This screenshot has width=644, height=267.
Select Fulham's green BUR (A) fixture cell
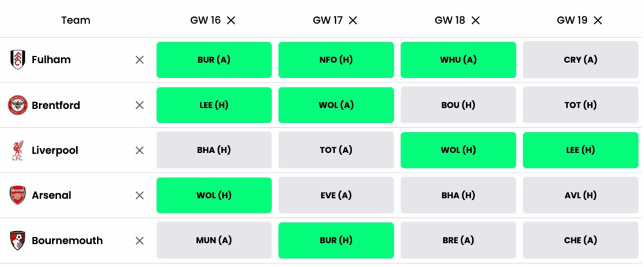(214, 60)
